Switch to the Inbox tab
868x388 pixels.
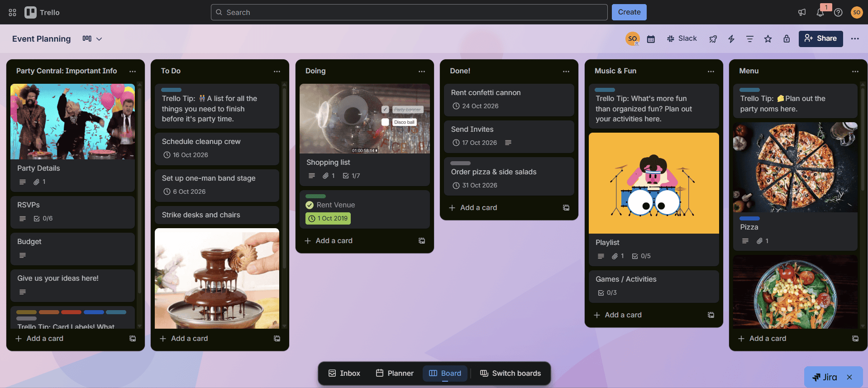344,373
